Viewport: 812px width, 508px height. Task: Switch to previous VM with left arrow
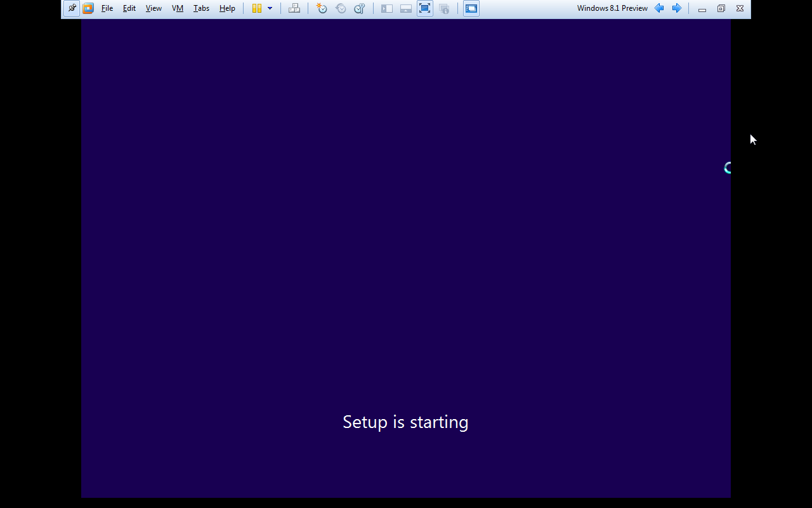659,8
